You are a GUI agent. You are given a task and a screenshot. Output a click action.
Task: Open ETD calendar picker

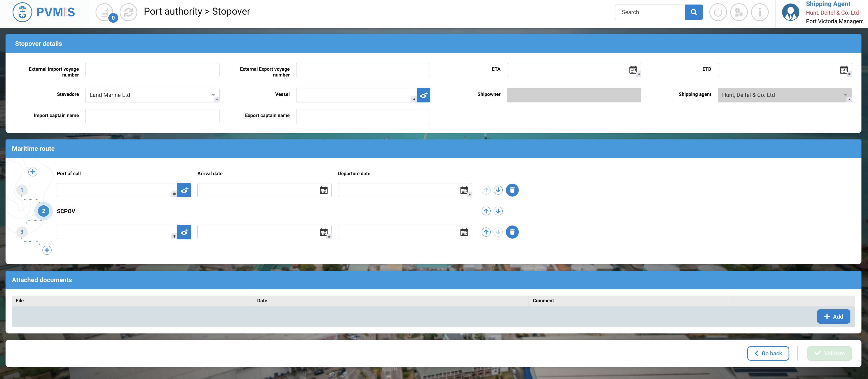pos(843,70)
